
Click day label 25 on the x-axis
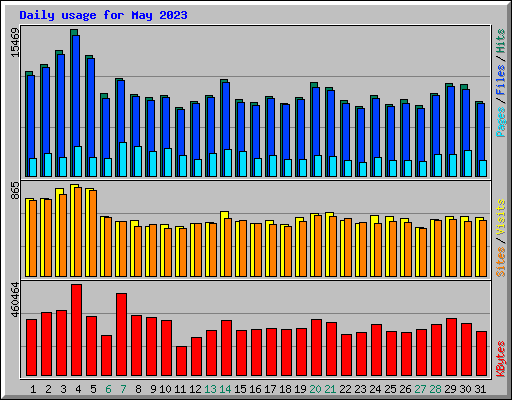pos(390,389)
